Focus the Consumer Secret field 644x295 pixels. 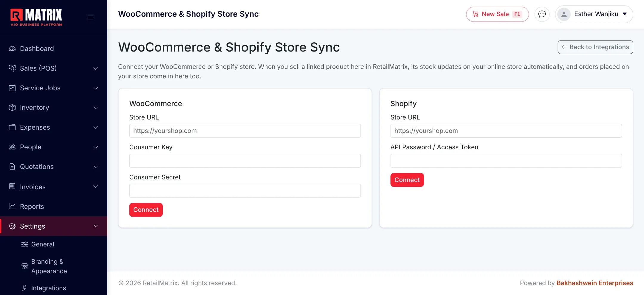pos(245,191)
